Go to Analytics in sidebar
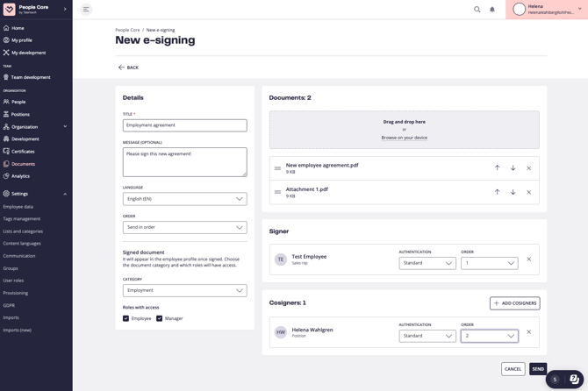Image resolution: width=588 pixels, height=391 pixels. click(20, 176)
